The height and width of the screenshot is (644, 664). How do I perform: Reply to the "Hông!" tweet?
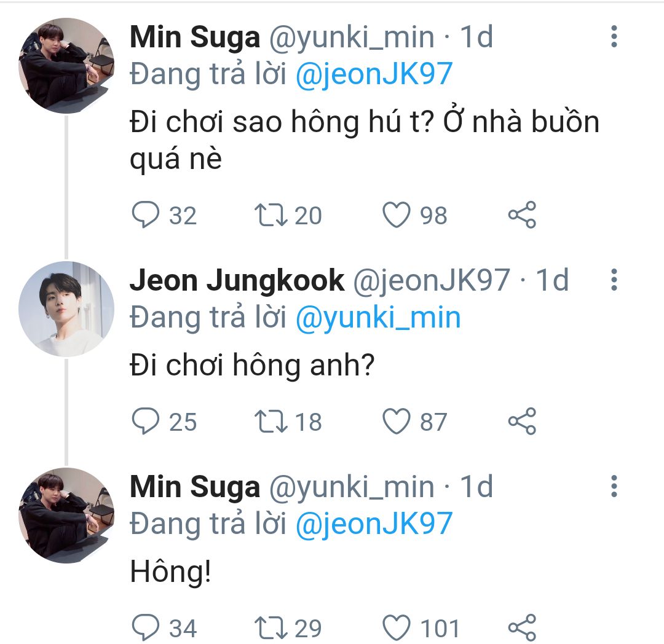[x=146, y=628]
